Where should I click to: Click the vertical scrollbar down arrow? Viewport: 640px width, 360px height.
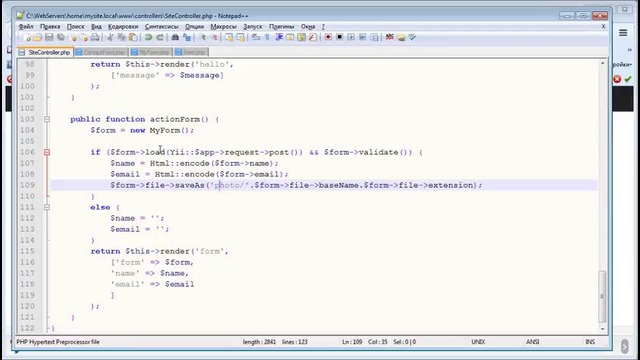pos(602,329)
